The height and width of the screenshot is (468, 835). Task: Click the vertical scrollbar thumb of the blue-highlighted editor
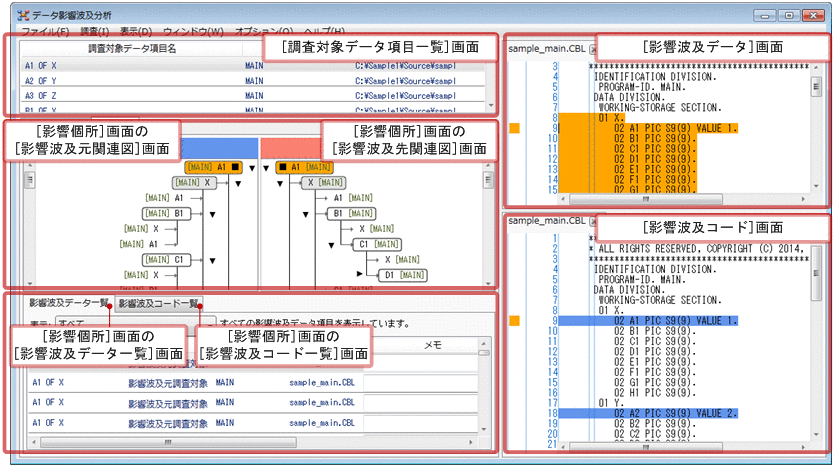[816, 273]
